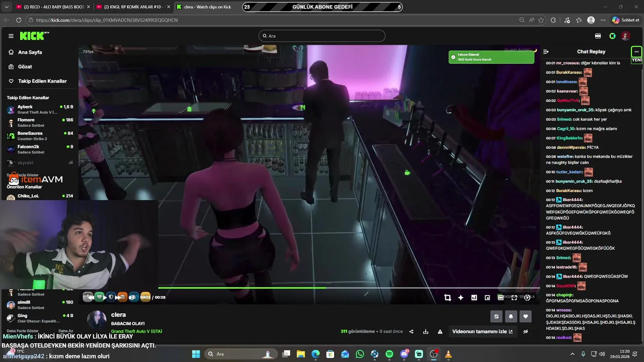
Task: Click the browser address bar URL
Action: click(x=107, y=20)
